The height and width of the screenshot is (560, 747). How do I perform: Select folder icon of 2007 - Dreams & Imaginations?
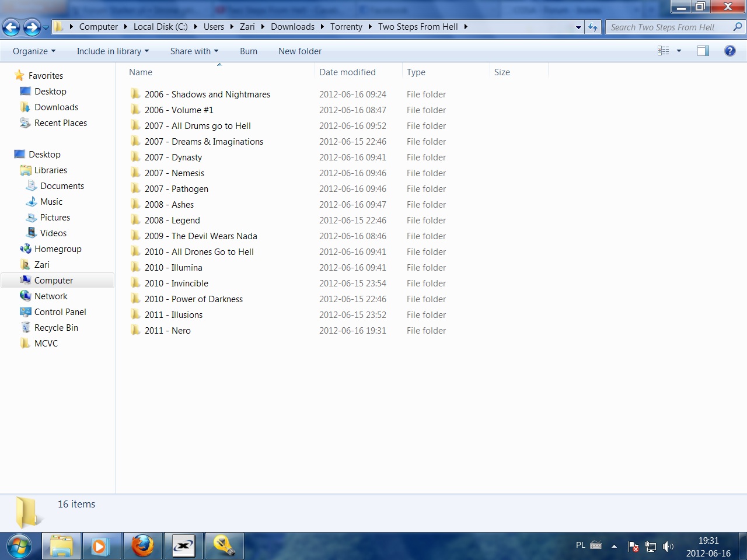pyautogui.click(x=135, y=141)
